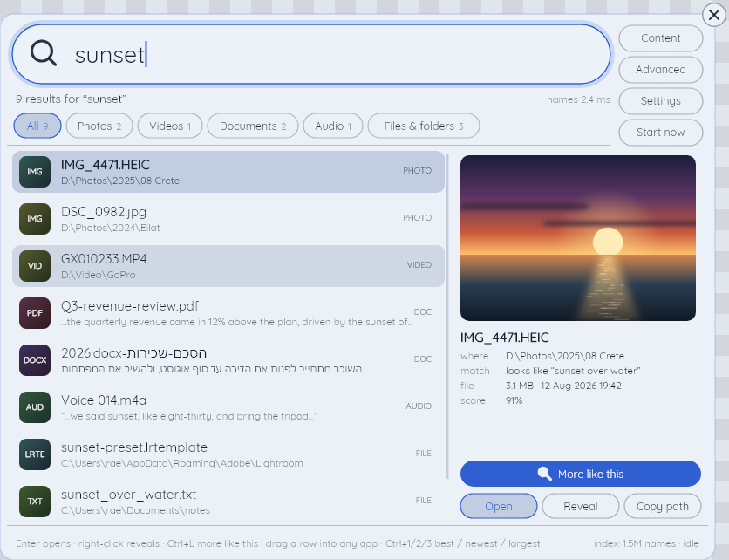
Task: Select the IMG_4471.HEIC result name
Action: click(x=106, y=165)
